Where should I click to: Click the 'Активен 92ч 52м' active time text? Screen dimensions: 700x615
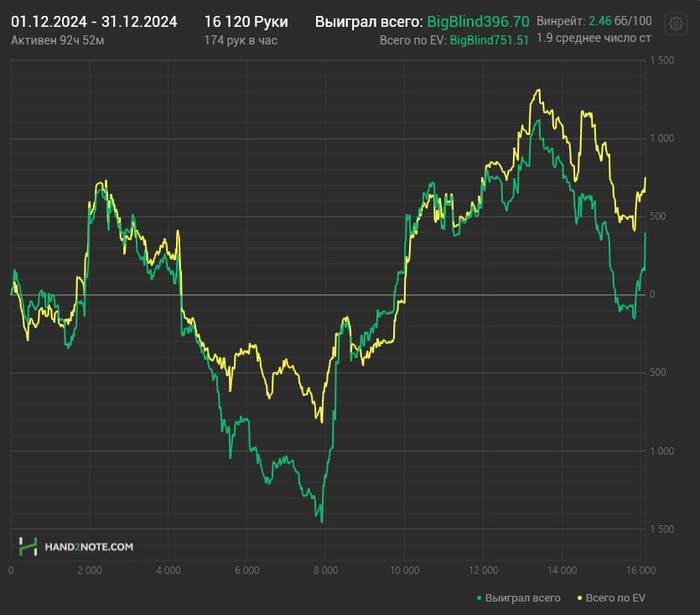58,41
